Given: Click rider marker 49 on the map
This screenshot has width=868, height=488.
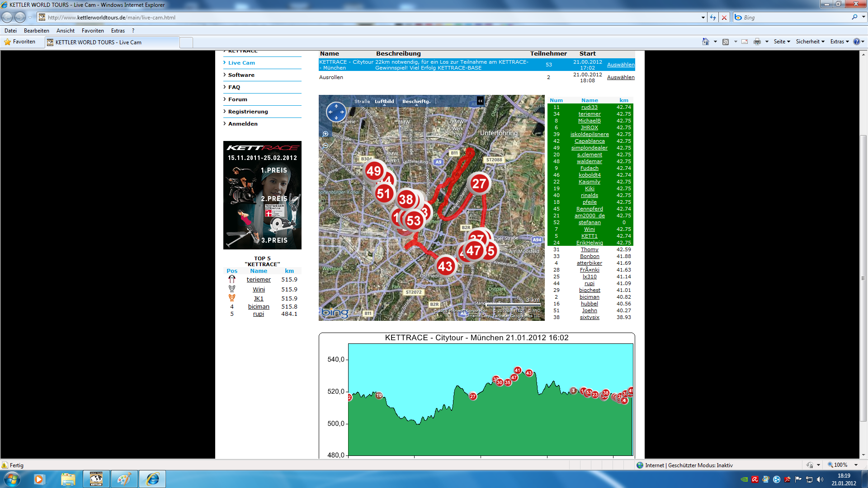Looking at the screenshot, I should (374, 171).
